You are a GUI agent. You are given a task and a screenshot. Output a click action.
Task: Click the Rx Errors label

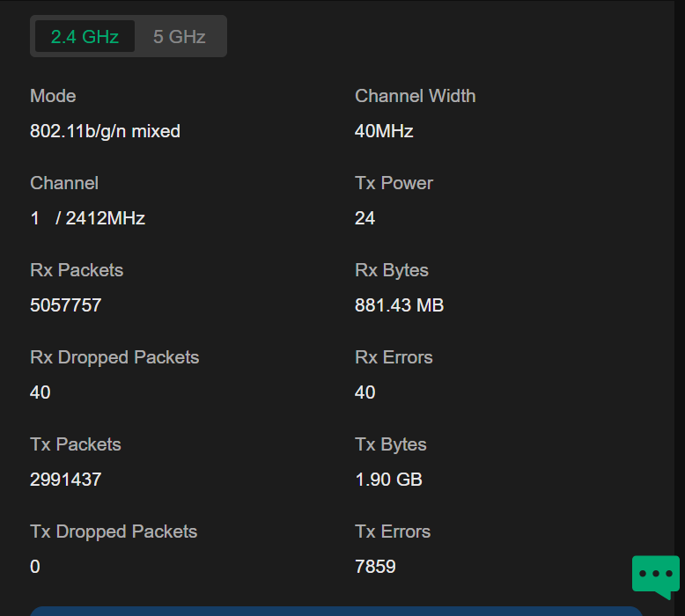[x=394, y=357]
